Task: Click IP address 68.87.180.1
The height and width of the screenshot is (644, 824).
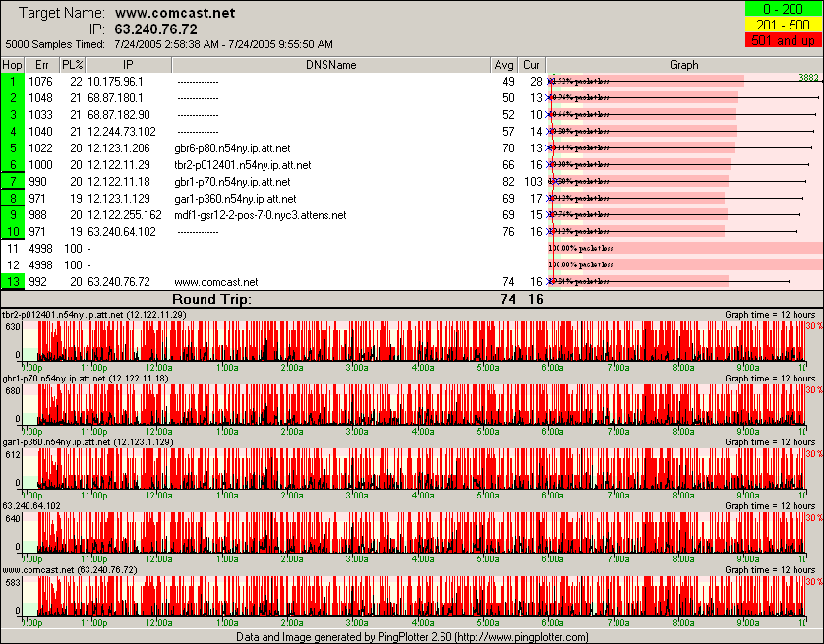Action: pos(115,98)
